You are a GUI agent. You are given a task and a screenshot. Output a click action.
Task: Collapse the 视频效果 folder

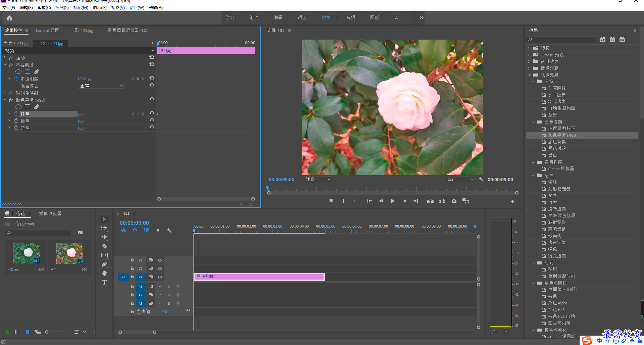tap(529, 75)
